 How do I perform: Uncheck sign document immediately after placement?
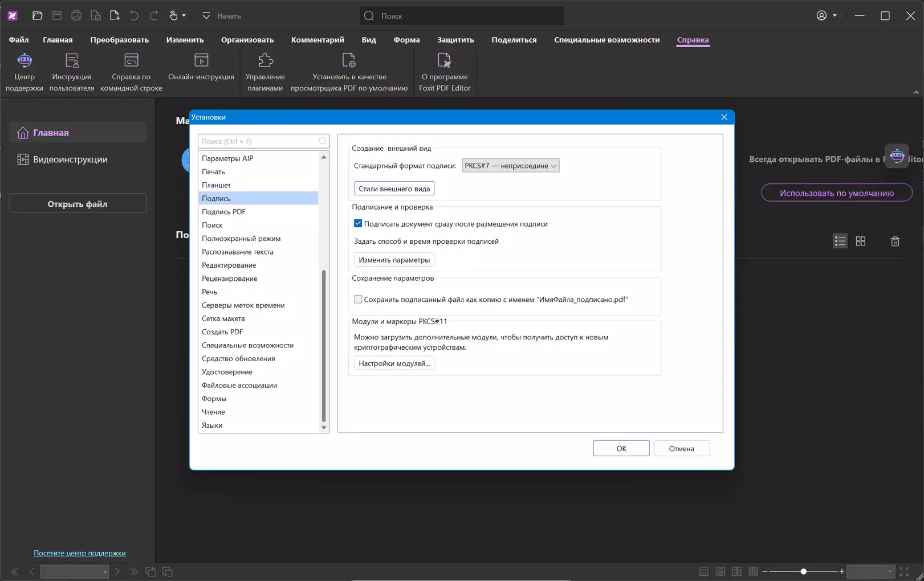(358, 224)
